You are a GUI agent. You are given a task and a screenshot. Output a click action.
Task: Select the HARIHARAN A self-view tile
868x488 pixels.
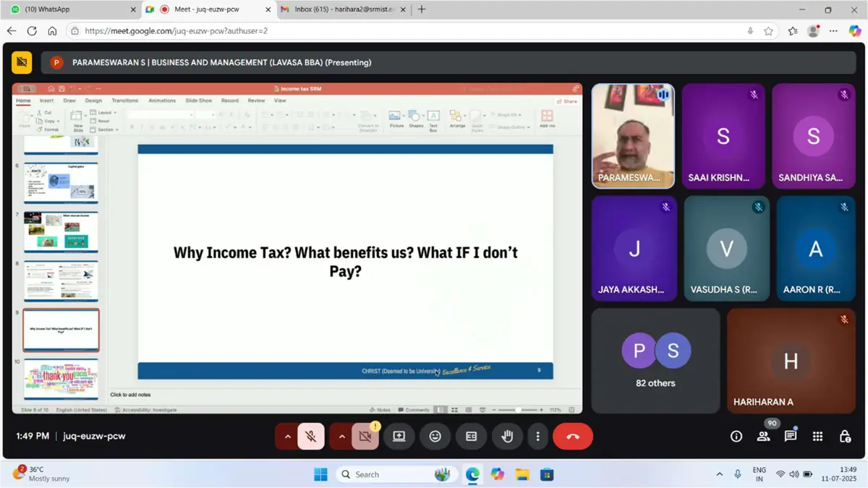[791, 361]
